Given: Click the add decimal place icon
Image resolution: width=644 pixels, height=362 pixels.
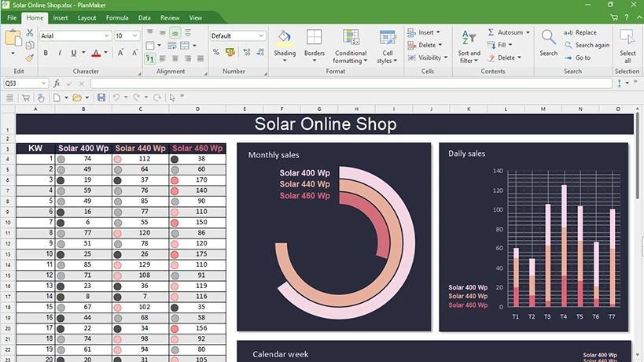Looking at the screenshot, I should tap(246, 52).
